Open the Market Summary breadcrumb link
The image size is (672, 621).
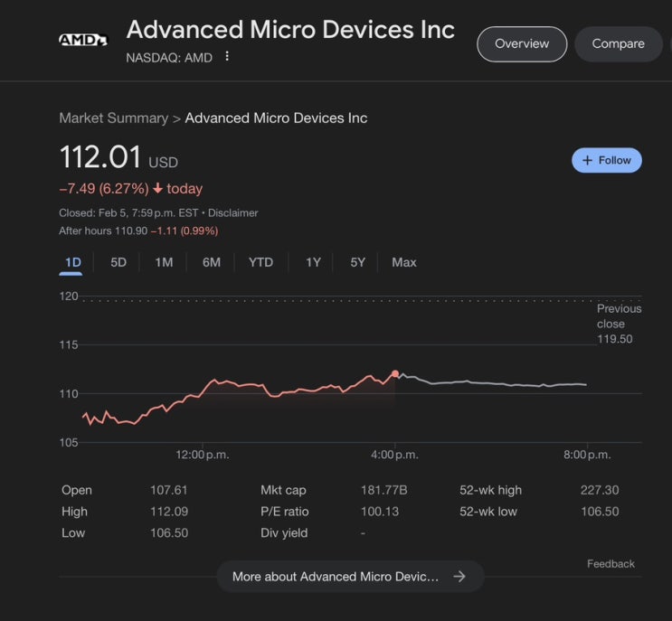pyautogui.click(x=114, y=118)
